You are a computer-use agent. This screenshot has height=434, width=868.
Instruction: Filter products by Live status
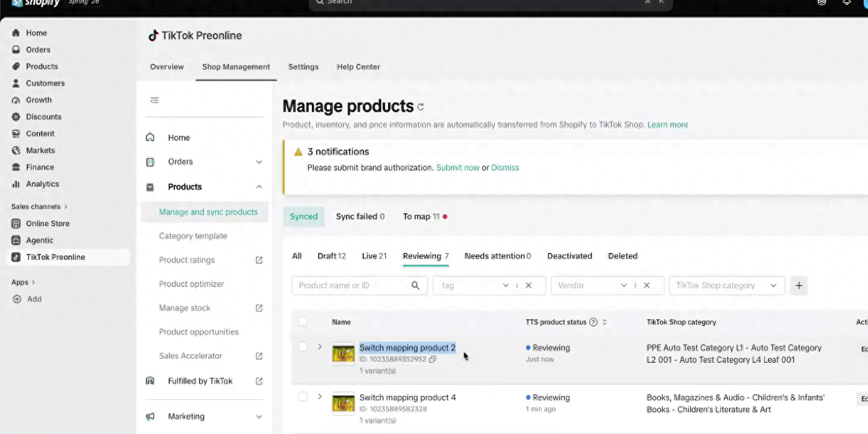click(374, 256)
